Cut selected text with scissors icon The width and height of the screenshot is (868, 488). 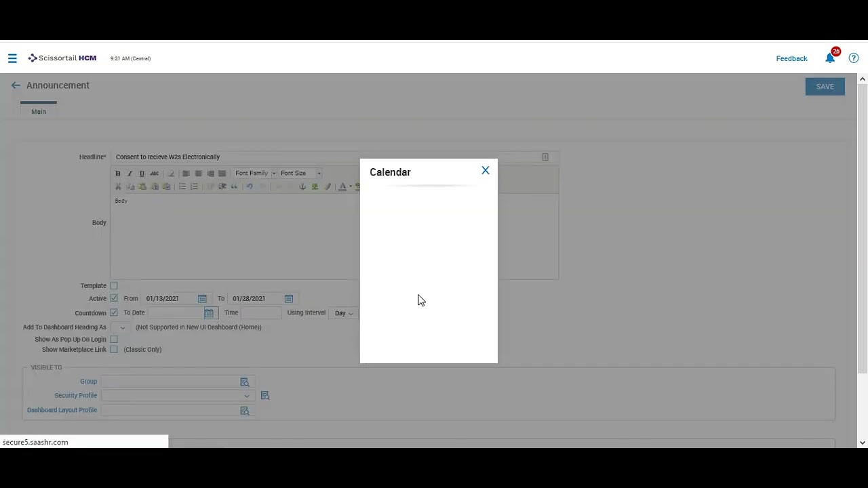click(118, 186)
